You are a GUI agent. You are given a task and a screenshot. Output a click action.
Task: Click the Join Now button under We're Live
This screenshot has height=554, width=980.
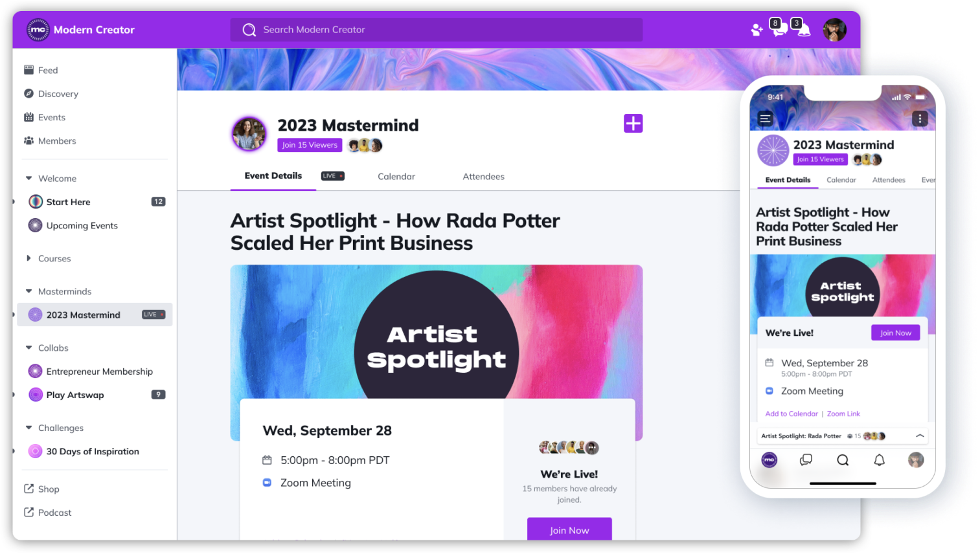tap(569, 529)
